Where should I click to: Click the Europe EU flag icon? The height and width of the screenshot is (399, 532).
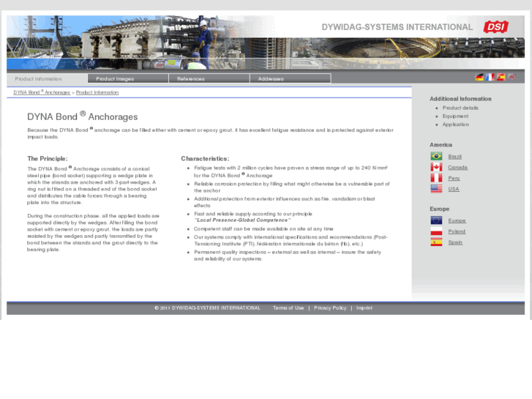[436, 220]
